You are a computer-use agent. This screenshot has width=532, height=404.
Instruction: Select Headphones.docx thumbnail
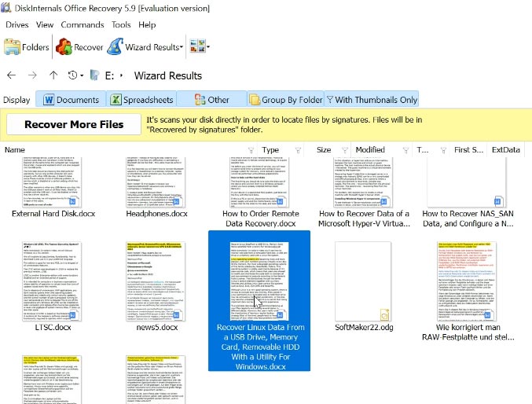(156, 182)
